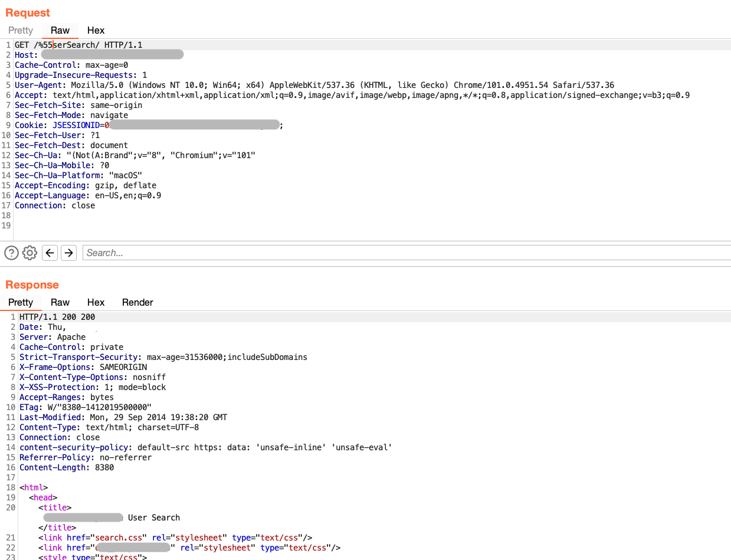
Task: Click the Response section heading
Action: coord(32,284)
